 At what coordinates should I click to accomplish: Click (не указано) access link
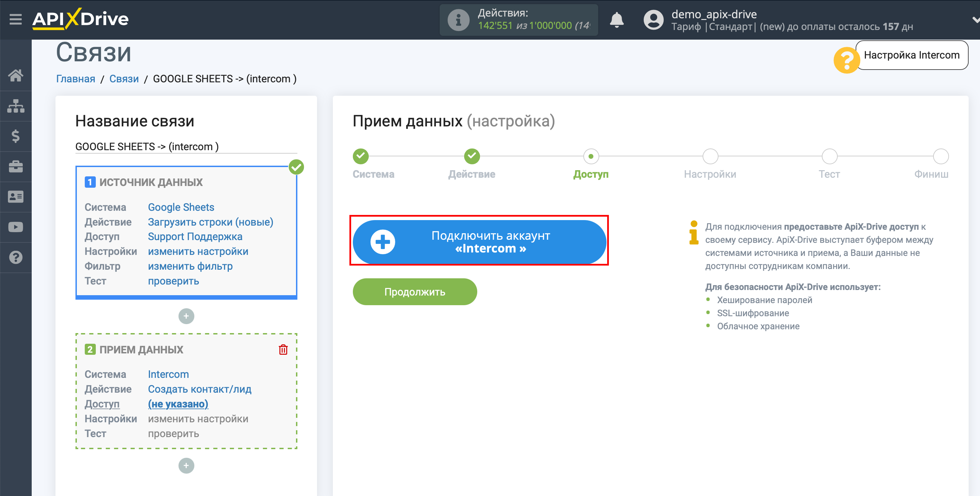(x=178, y=404)
